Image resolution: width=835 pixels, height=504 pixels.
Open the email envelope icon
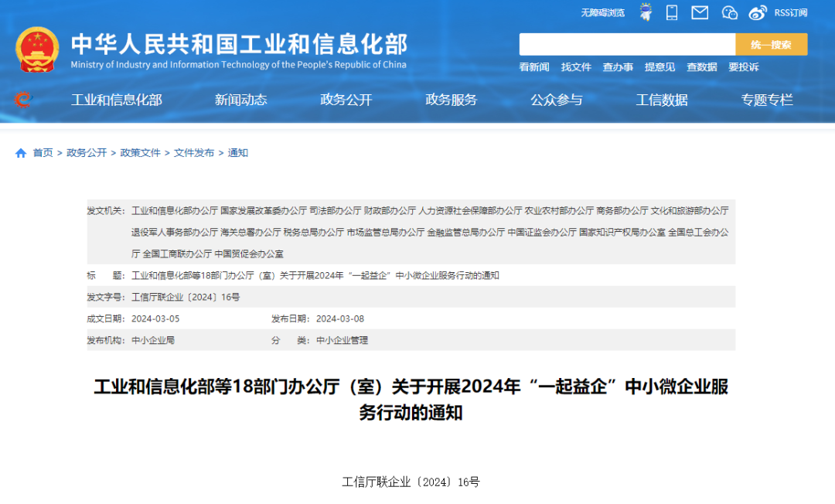[699, 12]
